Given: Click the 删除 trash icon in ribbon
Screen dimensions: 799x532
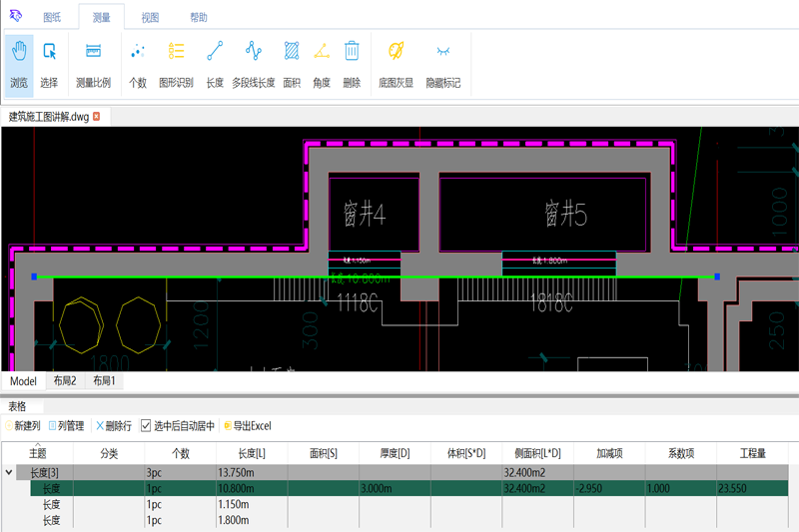Looking at the screenshot, I should (352, 63).
